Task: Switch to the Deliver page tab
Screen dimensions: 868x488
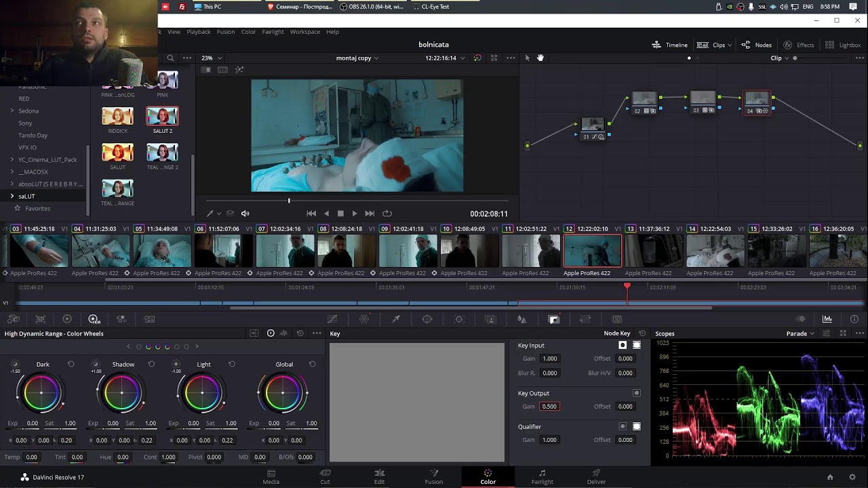Action: [x=596, y=476]
